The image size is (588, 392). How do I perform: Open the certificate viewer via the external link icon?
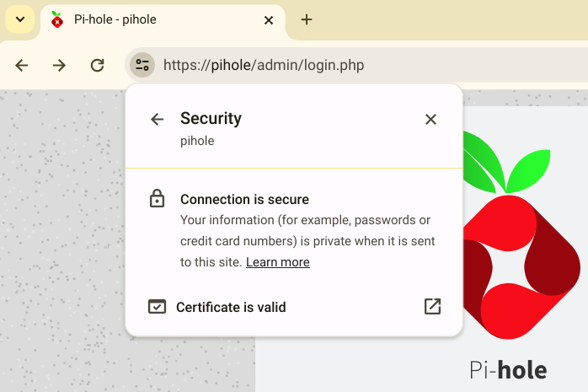point(432,307)
